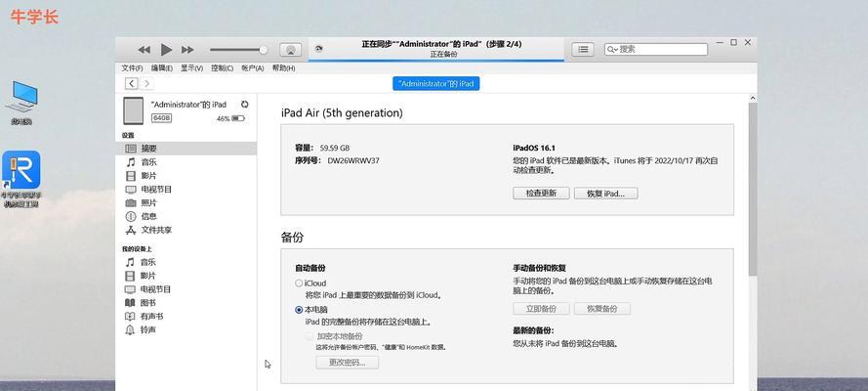Click the 46% battery indicator
This screenshot has height=391, width=868.
(230, 118)
